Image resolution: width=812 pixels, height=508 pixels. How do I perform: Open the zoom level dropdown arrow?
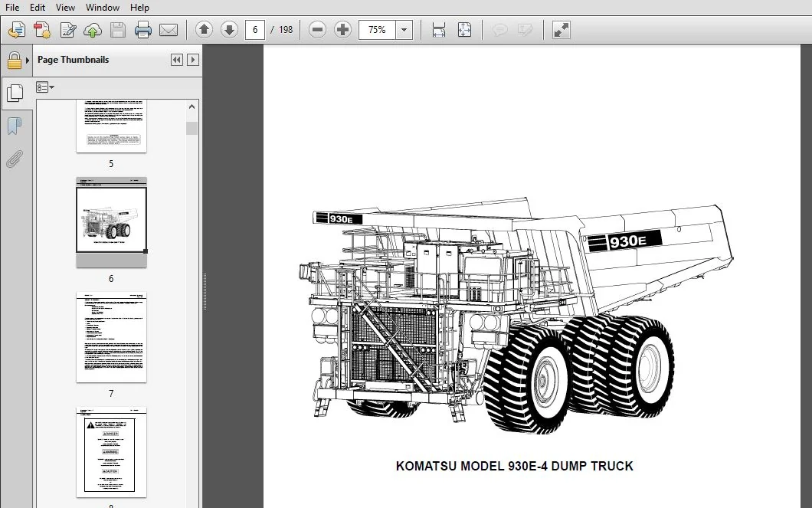click(404, 30)
